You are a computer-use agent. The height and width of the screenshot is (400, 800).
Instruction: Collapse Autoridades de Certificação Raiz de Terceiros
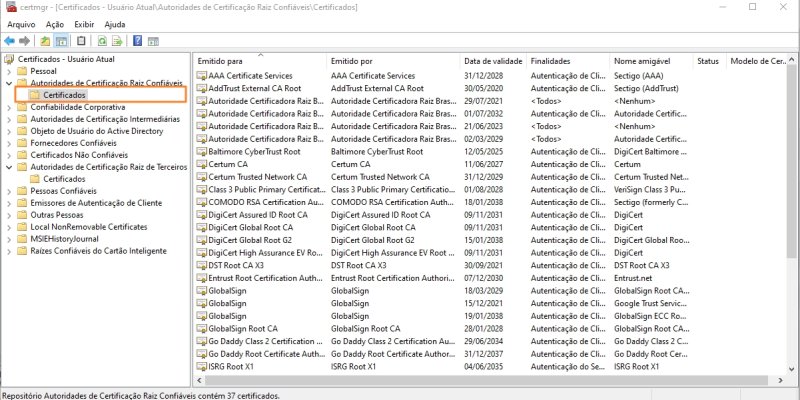click(x=9, y=167)
